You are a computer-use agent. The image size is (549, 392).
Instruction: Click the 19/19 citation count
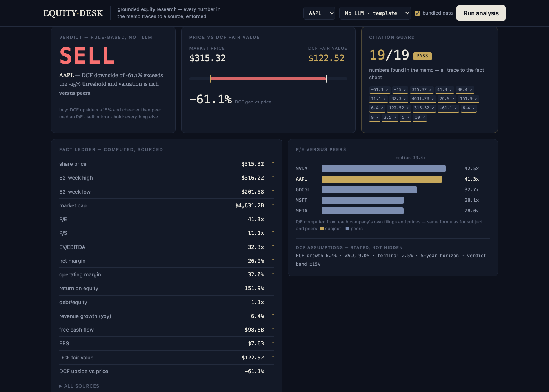pos(389,55)
